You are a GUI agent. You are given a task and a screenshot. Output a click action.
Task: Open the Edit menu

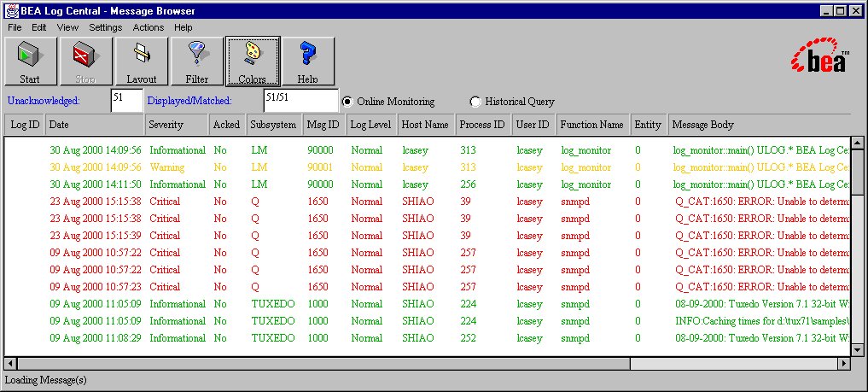pyautogui.click(x=38, y=27)
